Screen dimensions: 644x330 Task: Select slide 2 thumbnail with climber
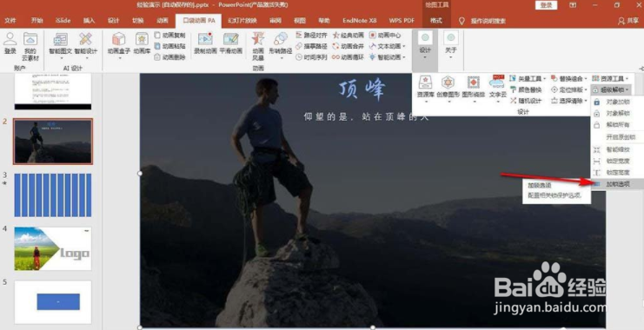(53, 142)
